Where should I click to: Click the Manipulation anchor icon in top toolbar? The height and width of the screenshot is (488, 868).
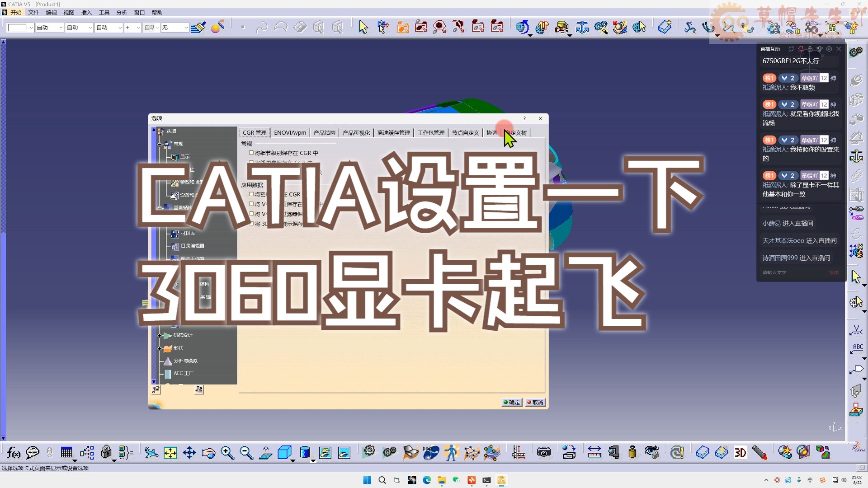[x=582, y=27]
